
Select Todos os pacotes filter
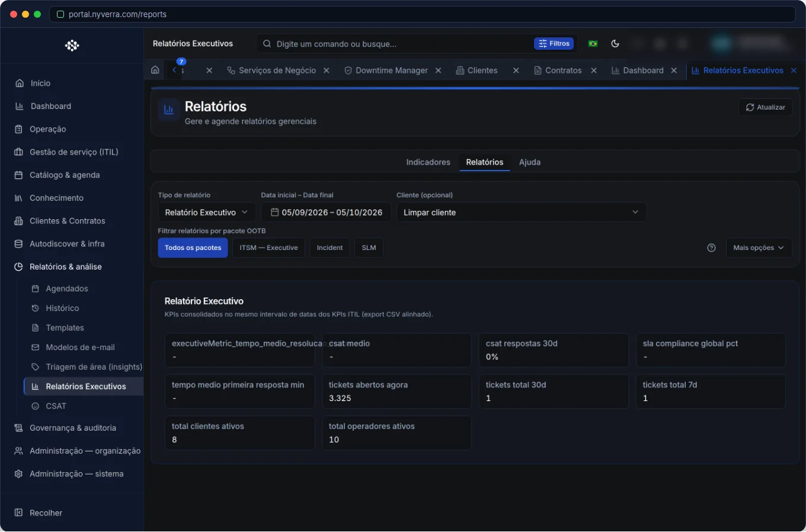pyautogui.click(x=193, y=248)
